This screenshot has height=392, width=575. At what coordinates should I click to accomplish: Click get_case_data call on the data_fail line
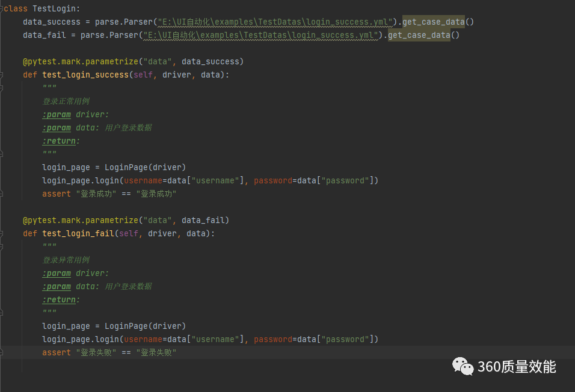(419, 35)
